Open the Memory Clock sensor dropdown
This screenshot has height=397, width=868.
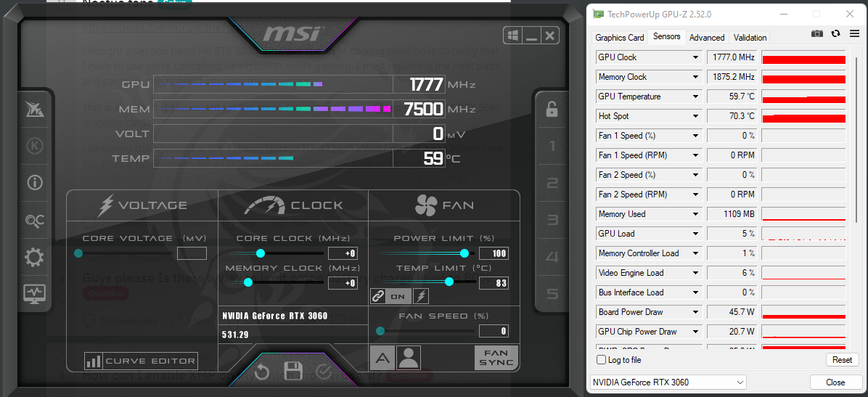click(695, 77)
